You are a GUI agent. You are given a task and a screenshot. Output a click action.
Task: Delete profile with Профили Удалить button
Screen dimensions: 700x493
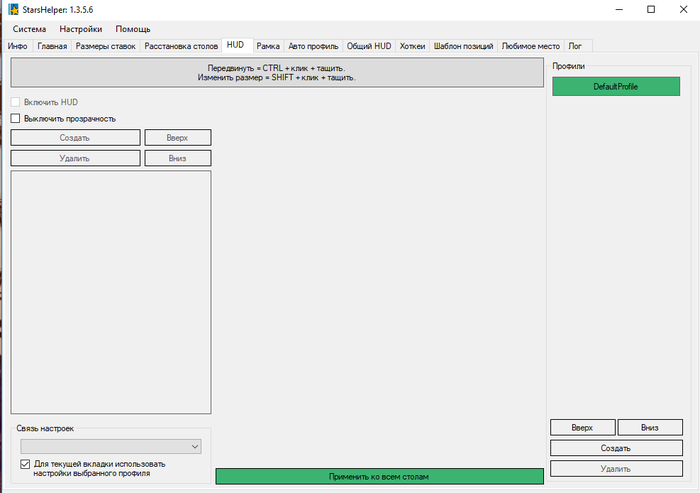tap(616, 468)
